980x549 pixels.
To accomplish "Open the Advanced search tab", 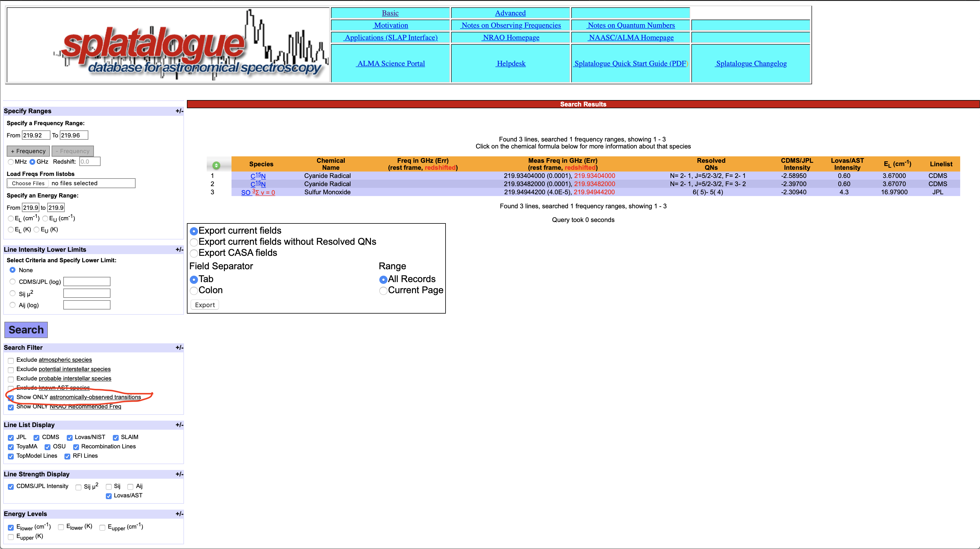I will [510, 13].
